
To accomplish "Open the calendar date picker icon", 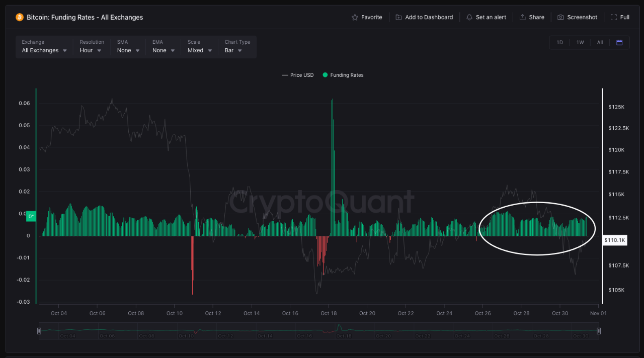I will (619, 42).
